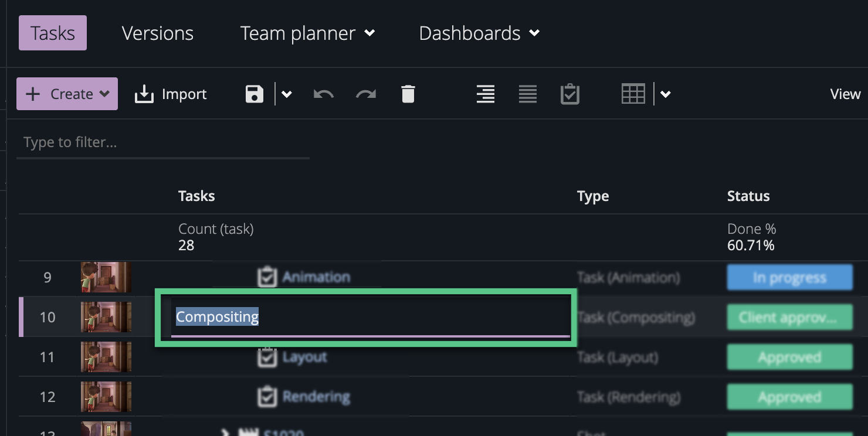
Task: Click the save floppy disk icon
Action: tap(254, 94)
